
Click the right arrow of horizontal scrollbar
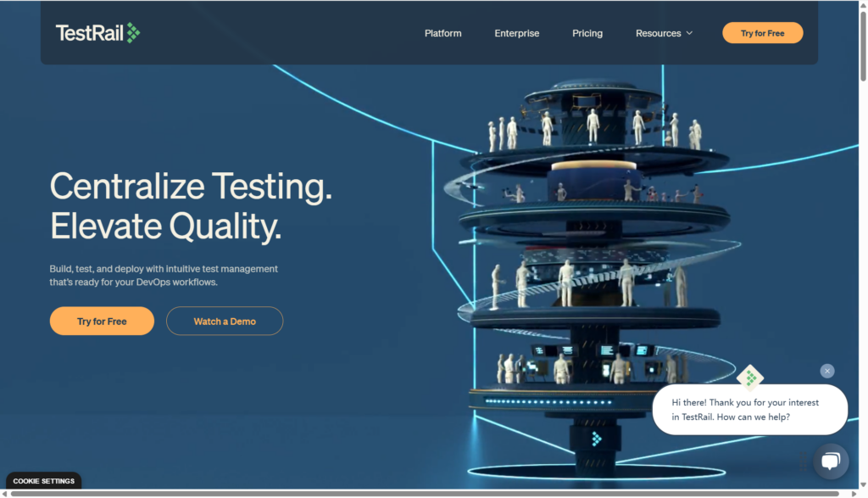pos(853,493)
